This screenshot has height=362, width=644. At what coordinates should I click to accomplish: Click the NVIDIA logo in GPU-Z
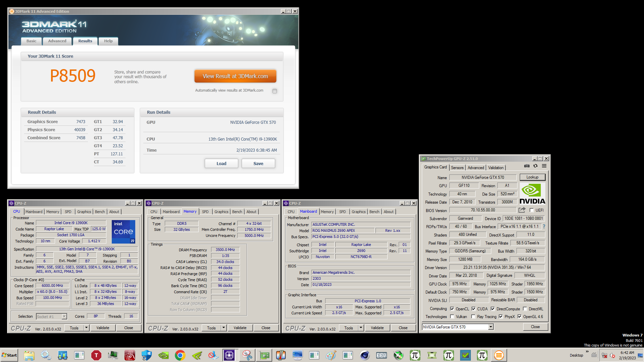coord(532,194)
